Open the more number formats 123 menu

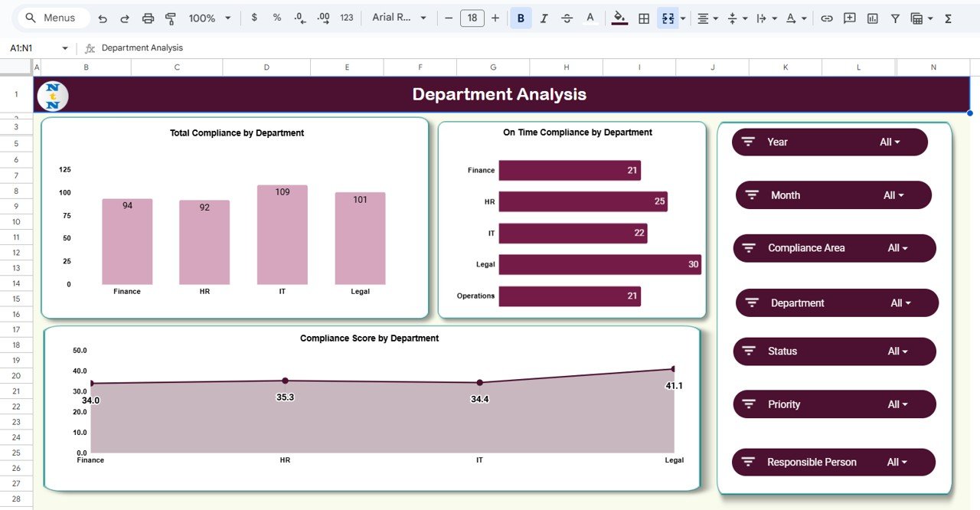tap(346, 18)
